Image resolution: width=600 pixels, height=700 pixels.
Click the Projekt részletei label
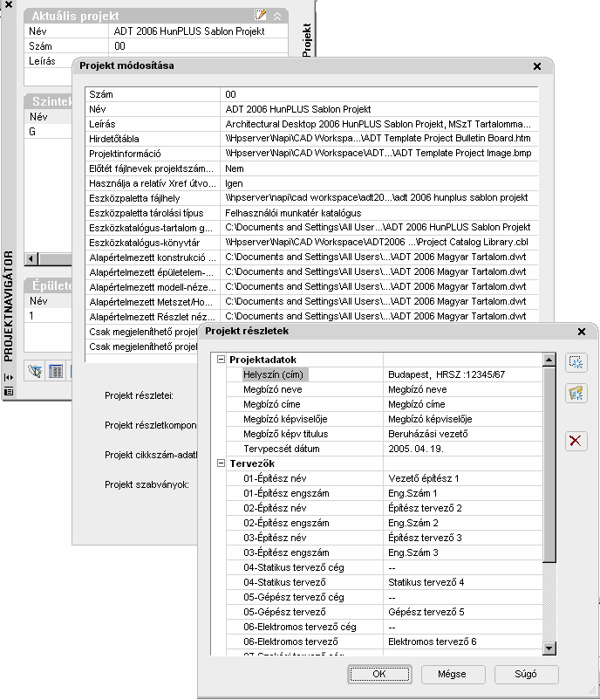[139, 395]
